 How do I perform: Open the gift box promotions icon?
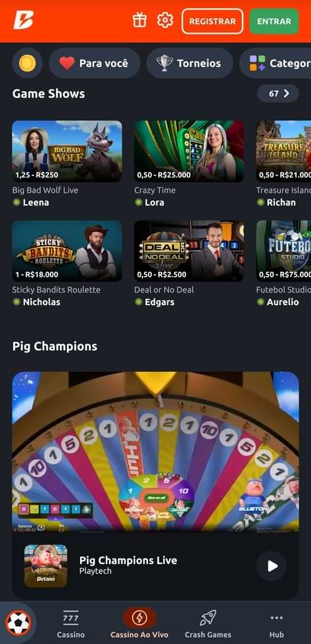coord(140,20)
